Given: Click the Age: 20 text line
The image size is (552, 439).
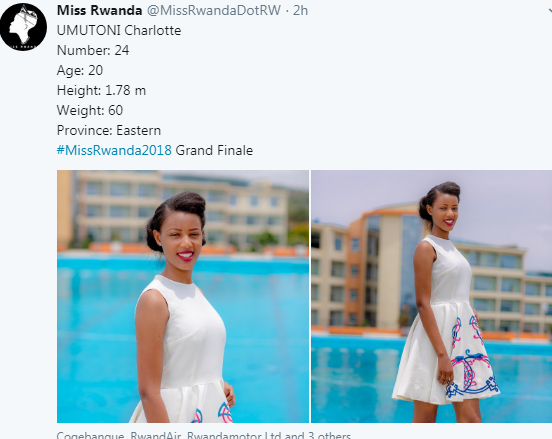Looking at the screenshot, I should pos(80,70).
